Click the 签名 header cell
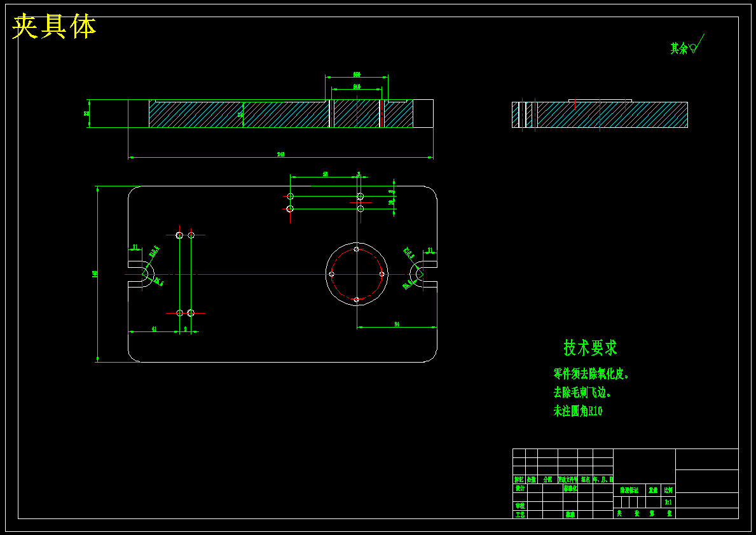The width and height of the screenshot is (756, 535). tap(586, 480)
